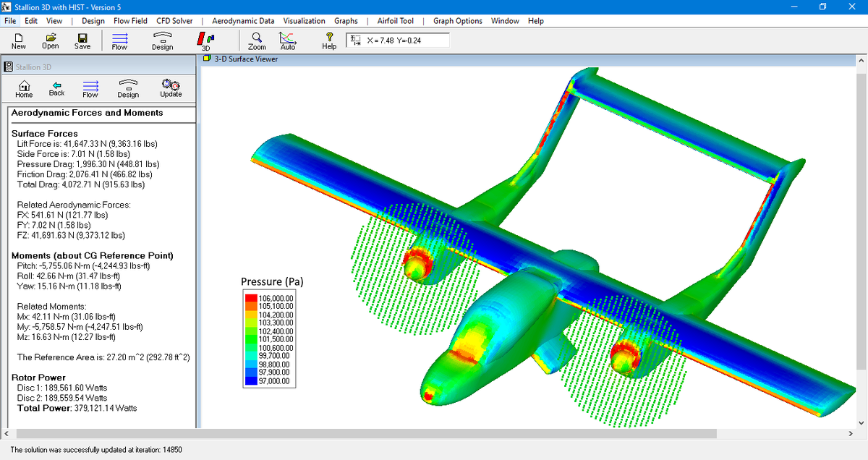Open the Help menu
The height and width of the screenshot is (460, 868).
pyautogui.click(x=536, y=21)
